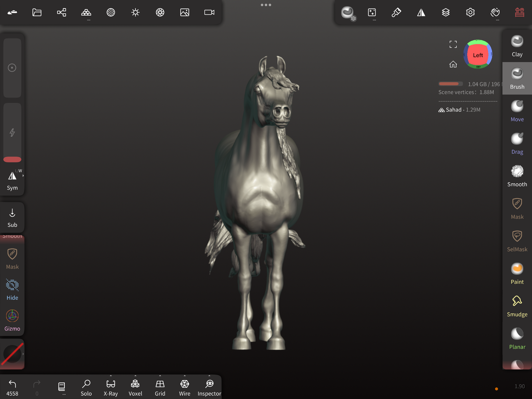Toggle X-Ray view mode

click(110, 388)
